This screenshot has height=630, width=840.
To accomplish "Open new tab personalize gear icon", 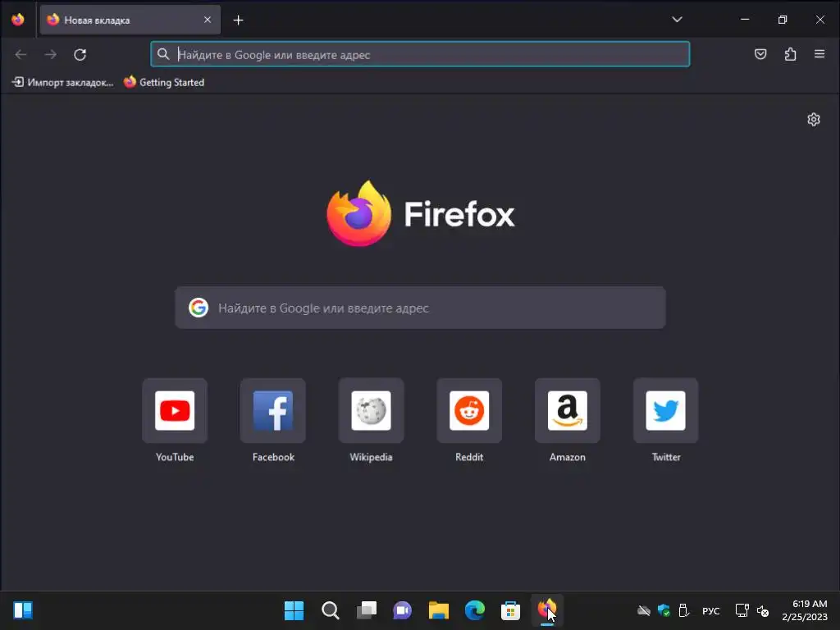I will click(813, 119).
